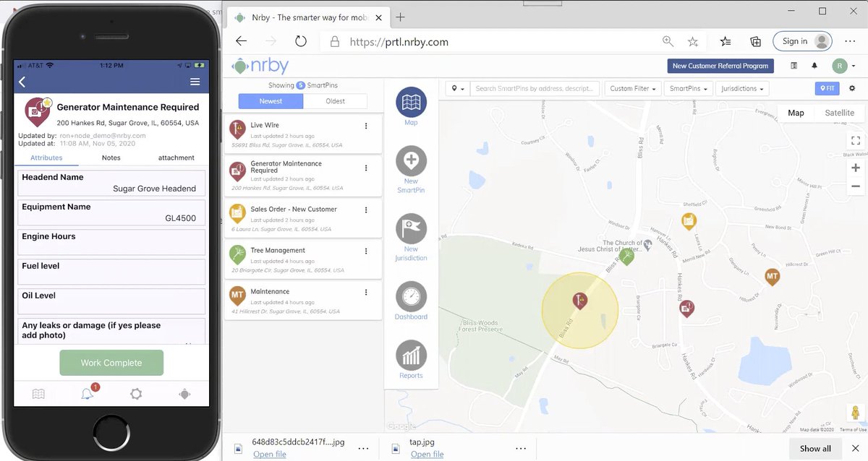868x461 pixels.
Task: Open location type dropdown beside search
Action: tap(458, 88)
